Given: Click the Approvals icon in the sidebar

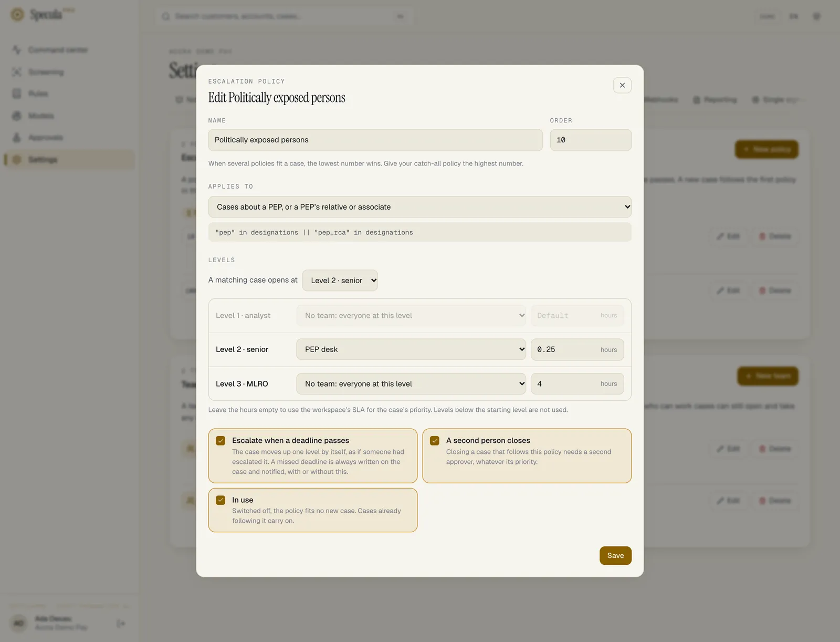Looking at the screenshot, I should [x=17, y=138].
